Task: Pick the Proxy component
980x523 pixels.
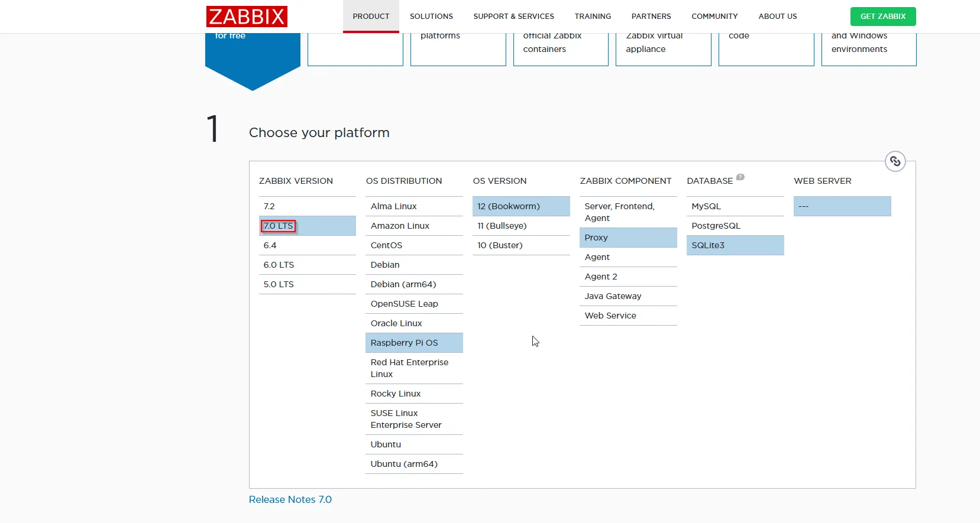Action: (x=628, y=238)
